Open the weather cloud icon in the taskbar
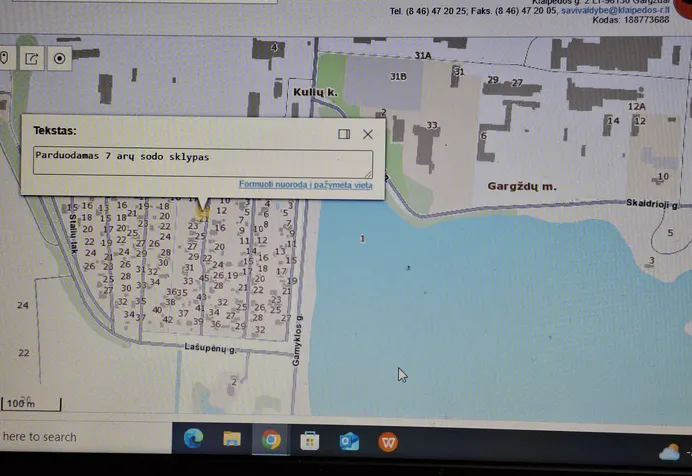Screen dimensions: 692x476 (669, 452)
